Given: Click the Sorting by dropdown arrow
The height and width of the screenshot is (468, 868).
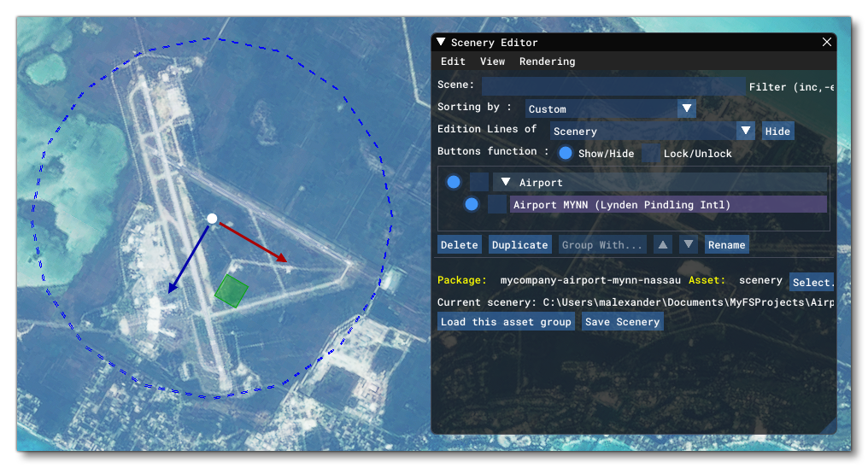Looking at the screenshot, I should pyautogui.click(x=686, y=108).
